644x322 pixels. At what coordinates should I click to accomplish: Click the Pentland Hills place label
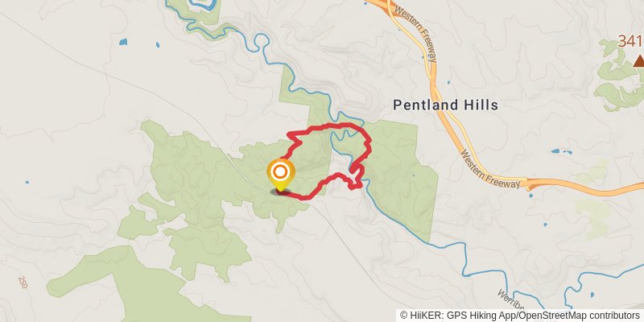(x=446, y=105)
